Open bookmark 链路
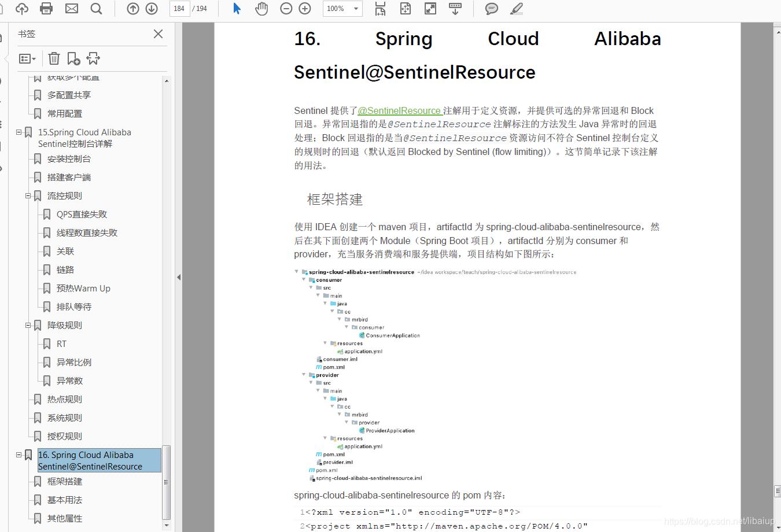This screenshot has width=781, height=532. [x=65, y=270]
